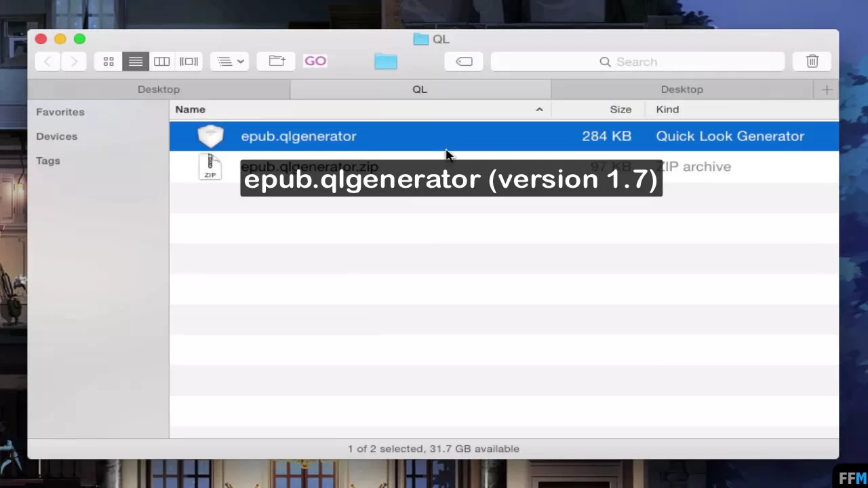Image resolution: width=868 pixels, height=488 pixels.
Task: Select the rightmost Desktop tab
Action: coord(682,89)
